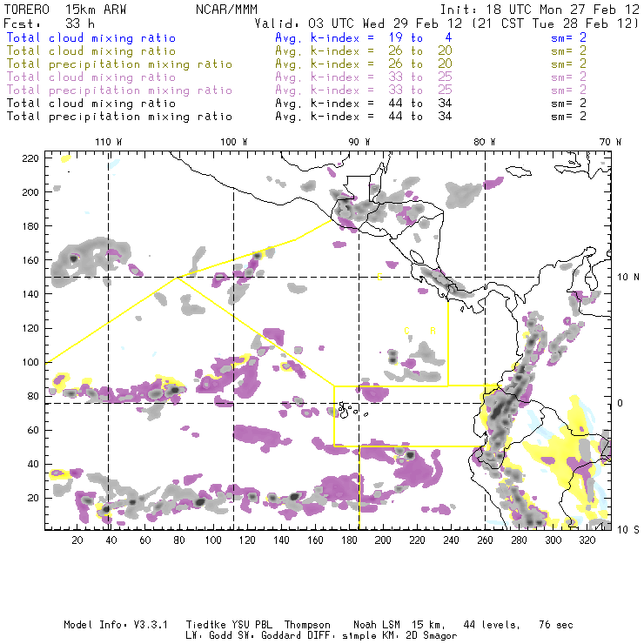Screen dimensions: 644x644
Task: Click the purple "Total precipitation mixing ratio" legend label
Action: 119,91
